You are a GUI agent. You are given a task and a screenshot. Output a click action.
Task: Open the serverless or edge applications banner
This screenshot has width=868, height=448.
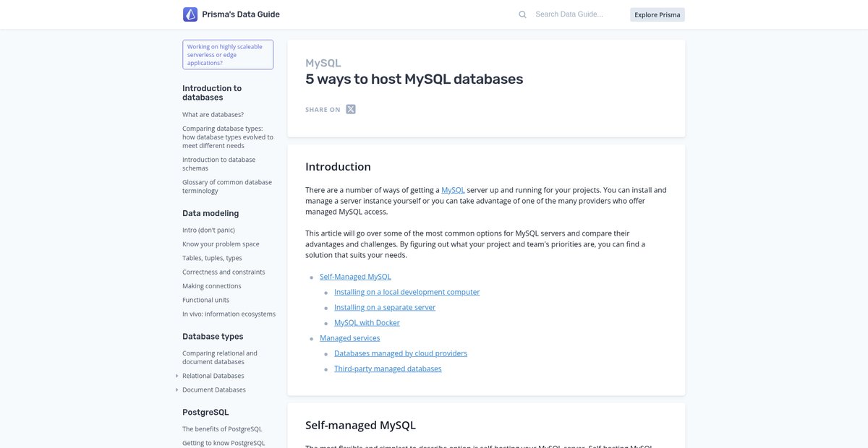tap(228, 54)
